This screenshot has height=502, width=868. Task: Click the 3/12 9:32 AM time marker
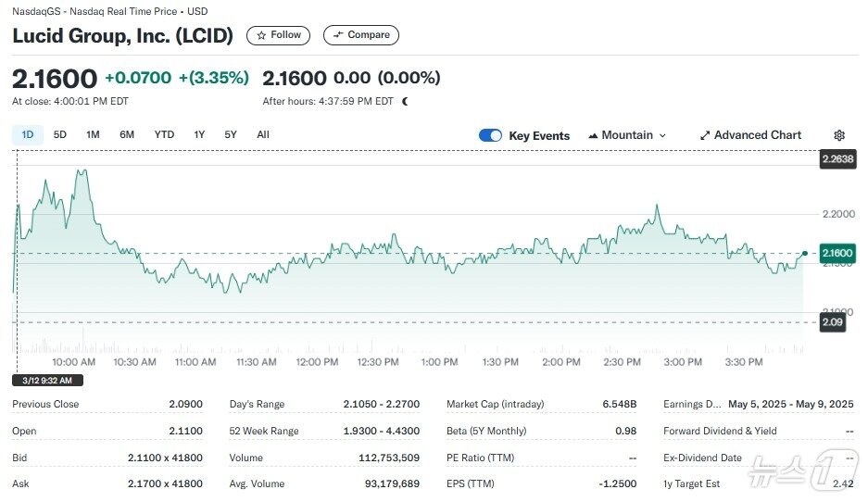point(47,381)
